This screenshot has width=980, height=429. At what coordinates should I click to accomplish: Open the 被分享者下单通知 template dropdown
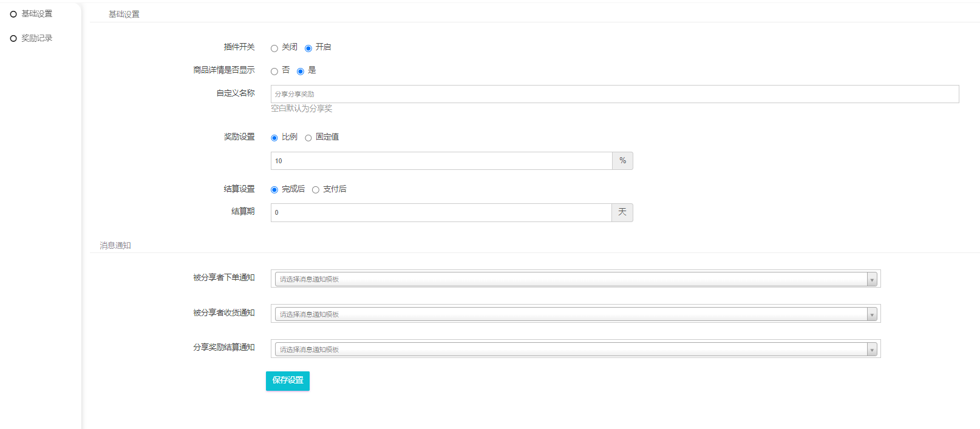pyautogui.click(x=571, y=279)
